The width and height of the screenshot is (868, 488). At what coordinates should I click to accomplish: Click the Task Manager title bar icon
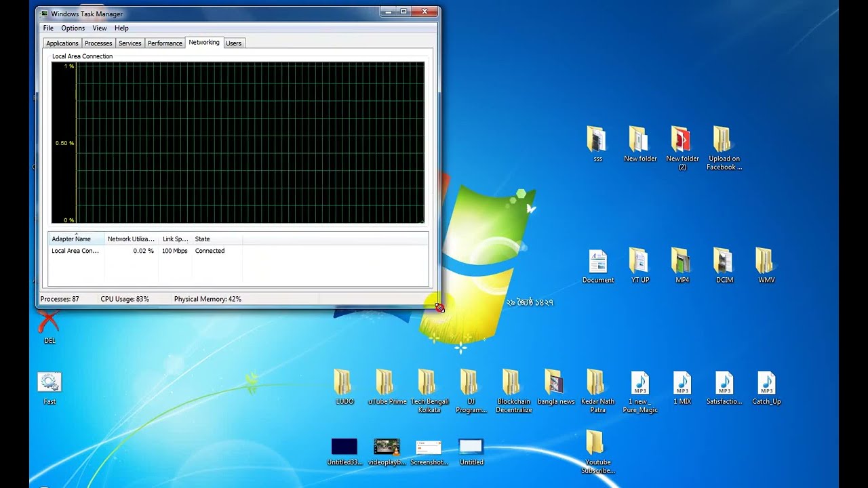(x=44, y=14)
